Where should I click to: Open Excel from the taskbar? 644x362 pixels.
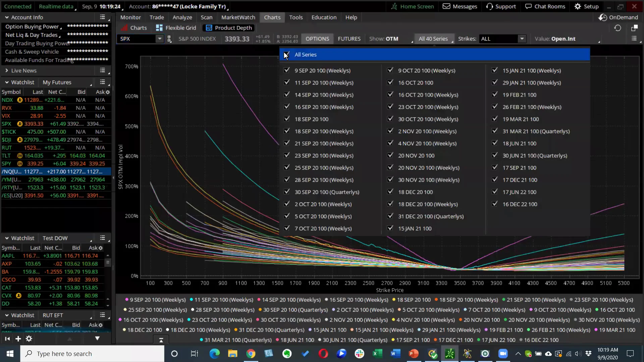pyautogui.click(x=377, y=354)
